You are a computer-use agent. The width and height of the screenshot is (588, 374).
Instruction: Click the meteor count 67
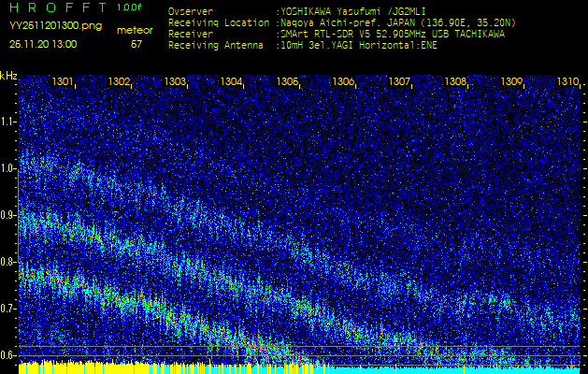click(x=136, y=44)
